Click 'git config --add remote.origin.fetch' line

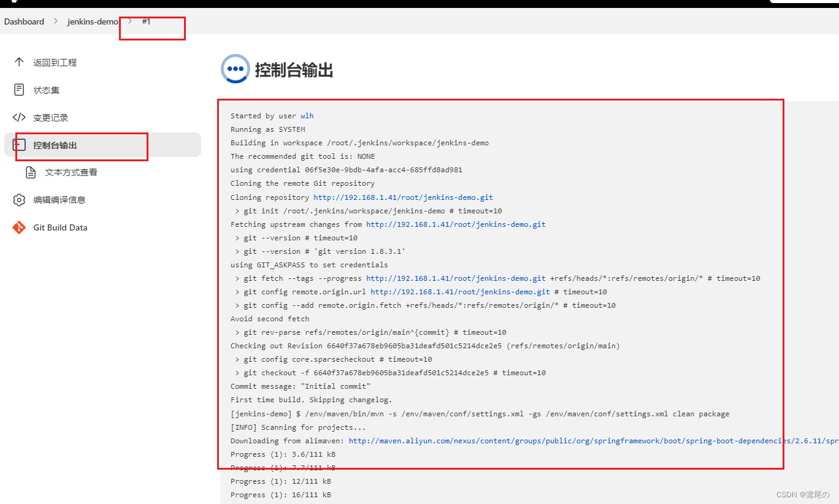coord(425,305)
